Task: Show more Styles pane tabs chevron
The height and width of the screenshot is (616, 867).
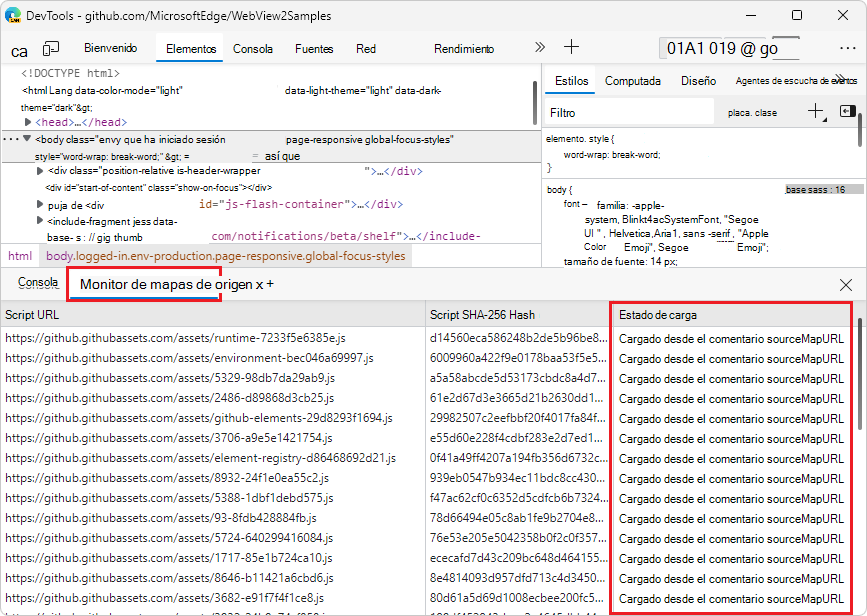Action: click(840, 79)
